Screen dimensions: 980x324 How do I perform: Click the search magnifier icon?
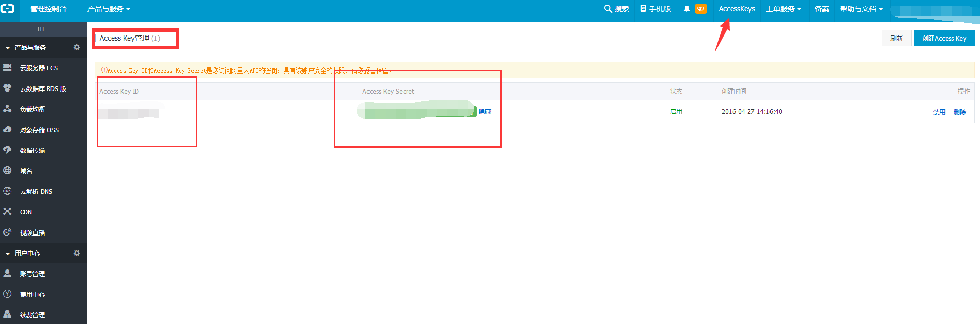pyautogui.click(x=608, y=9)
